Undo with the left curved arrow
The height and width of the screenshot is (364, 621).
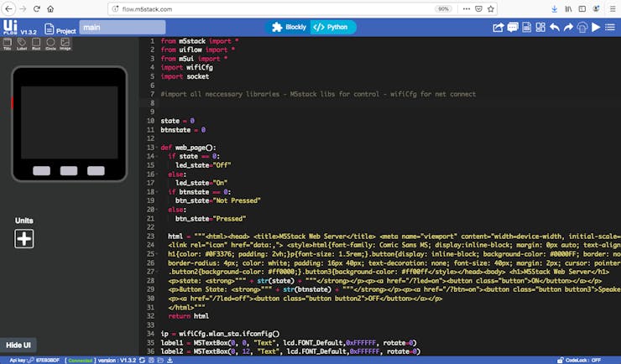pyautogui.click(x=555, y=28)
